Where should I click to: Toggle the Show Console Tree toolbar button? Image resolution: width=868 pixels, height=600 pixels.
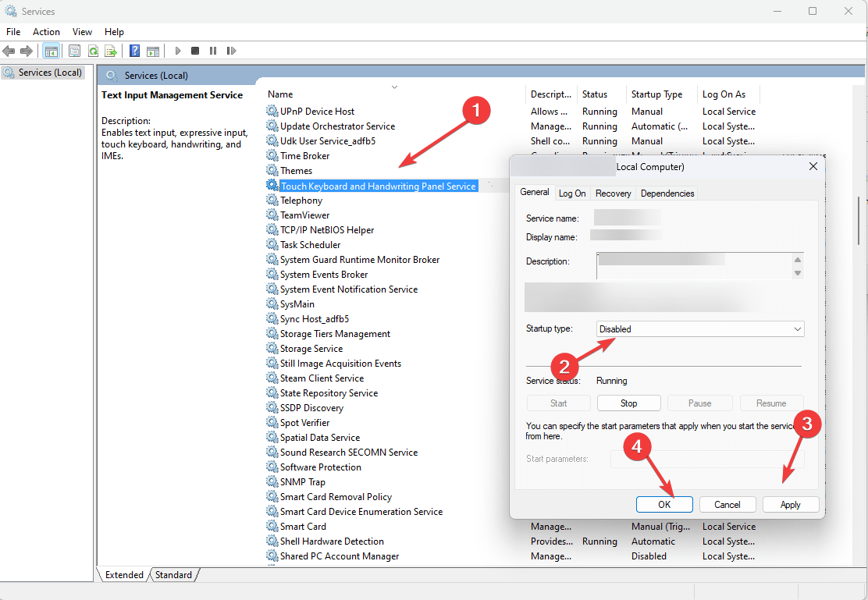(x=52, y=51)
